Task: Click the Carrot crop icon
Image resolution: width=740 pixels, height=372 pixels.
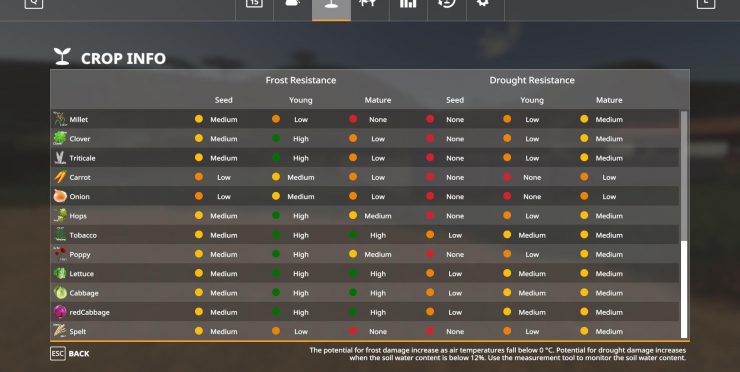Action: point(59,177)
